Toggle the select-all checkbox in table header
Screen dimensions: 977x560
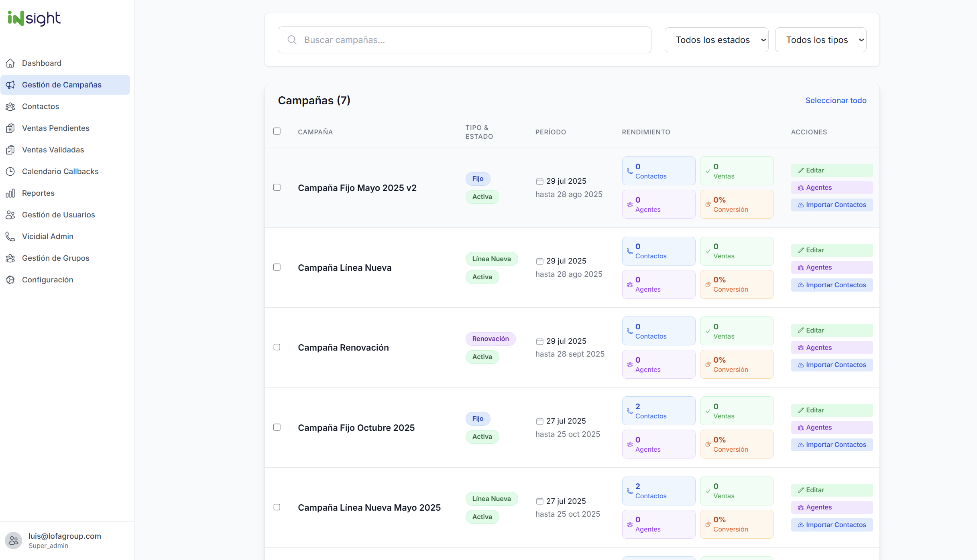tap(277, 131)
